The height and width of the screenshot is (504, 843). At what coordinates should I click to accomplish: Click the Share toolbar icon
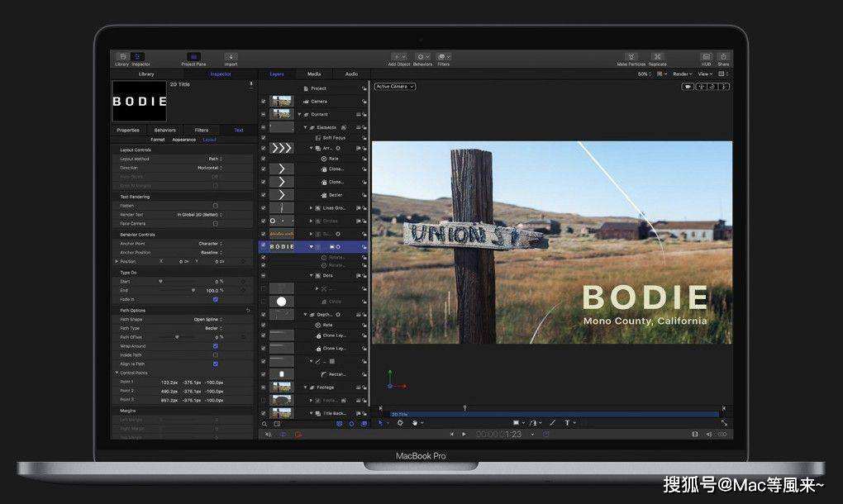(724, 57)
